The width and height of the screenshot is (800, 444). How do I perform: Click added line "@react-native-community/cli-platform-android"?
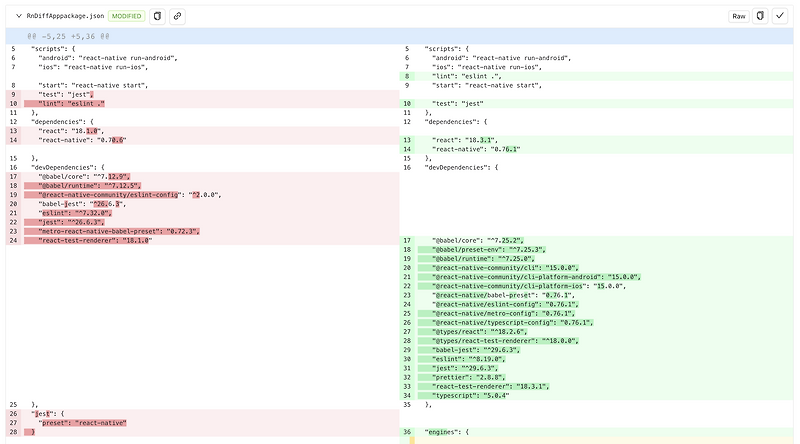[535, 277]
